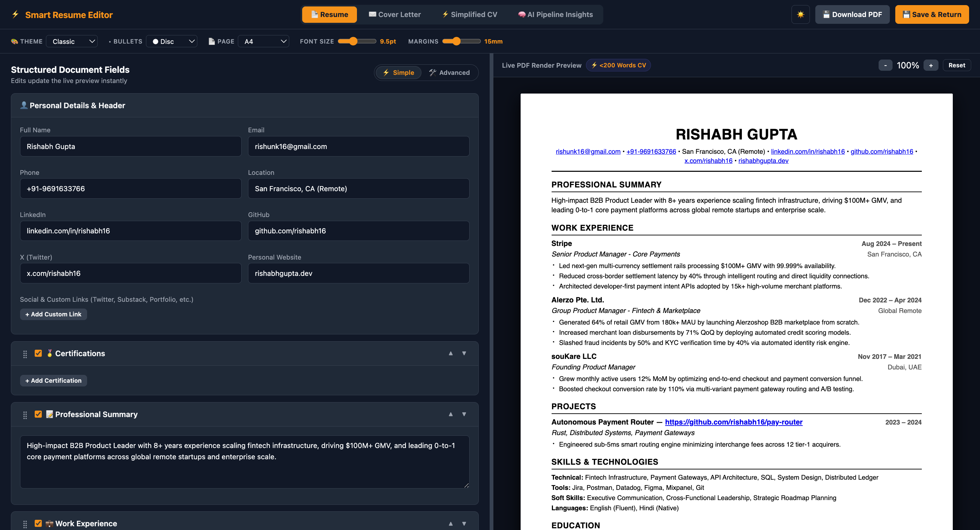Uncheck the Professional Summary section checkbox
Screen dimensions: 980x530
(38, 414)
